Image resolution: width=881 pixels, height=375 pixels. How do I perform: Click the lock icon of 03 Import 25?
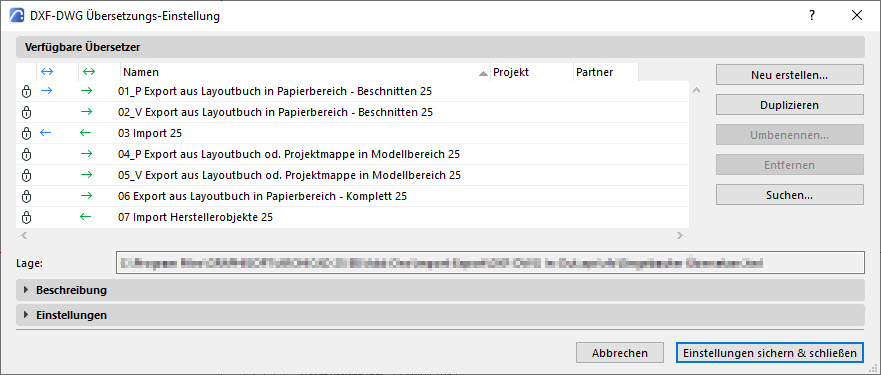tap(26, 134)
